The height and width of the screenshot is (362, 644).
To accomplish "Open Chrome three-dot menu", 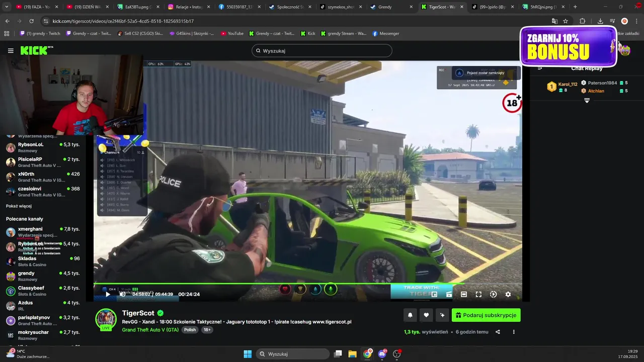I will [636, 21].
